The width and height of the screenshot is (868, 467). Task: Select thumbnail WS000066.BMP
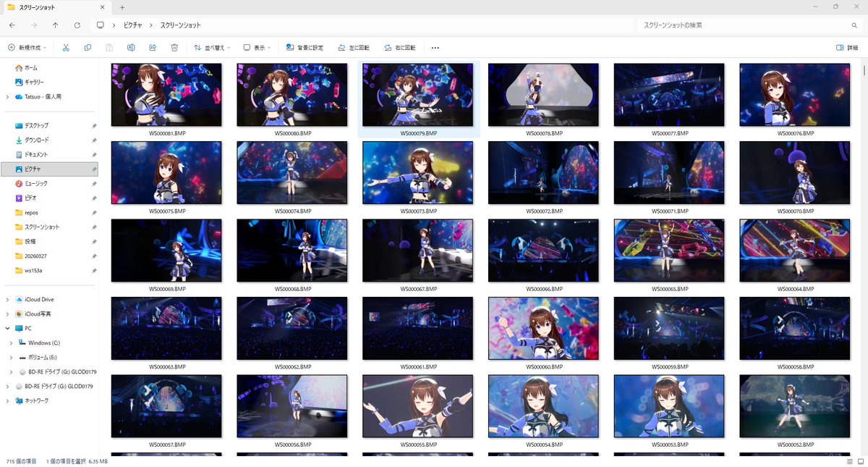[544, 251]
